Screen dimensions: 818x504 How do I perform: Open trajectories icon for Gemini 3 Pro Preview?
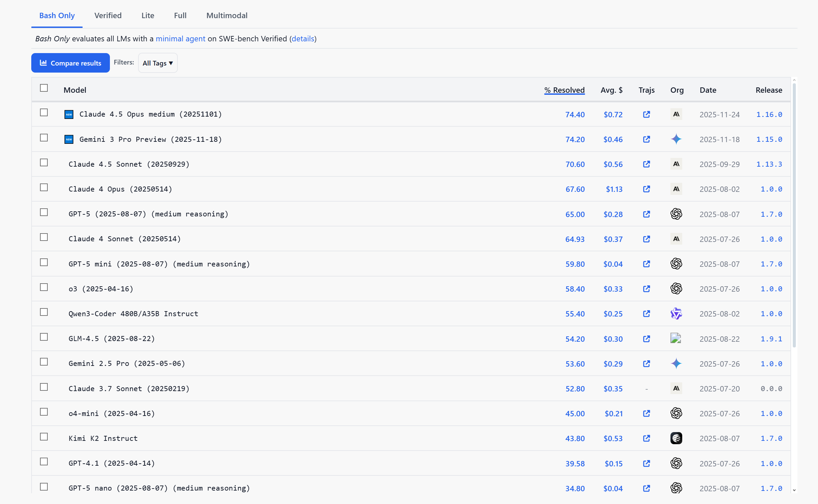pos(646,139)
